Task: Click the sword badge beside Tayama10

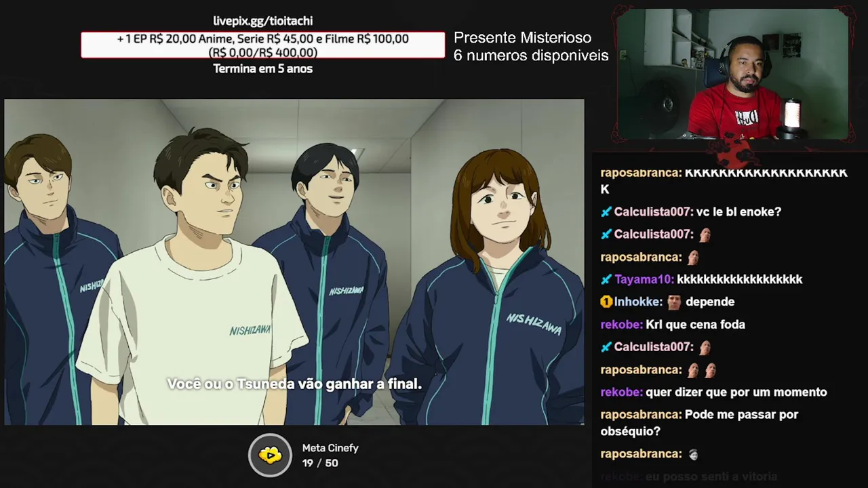Action: 606,279
